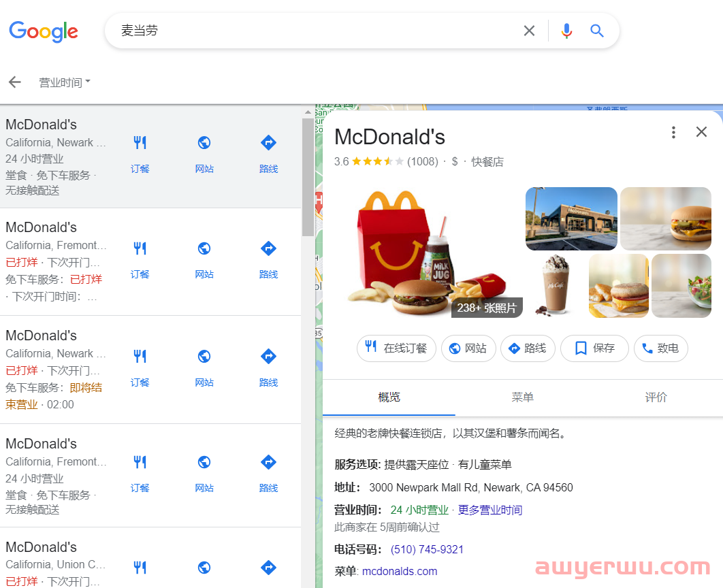This screenshot has height=588, width=723.
Task: Open website of Union City listing
Action: tap(204, 568)
